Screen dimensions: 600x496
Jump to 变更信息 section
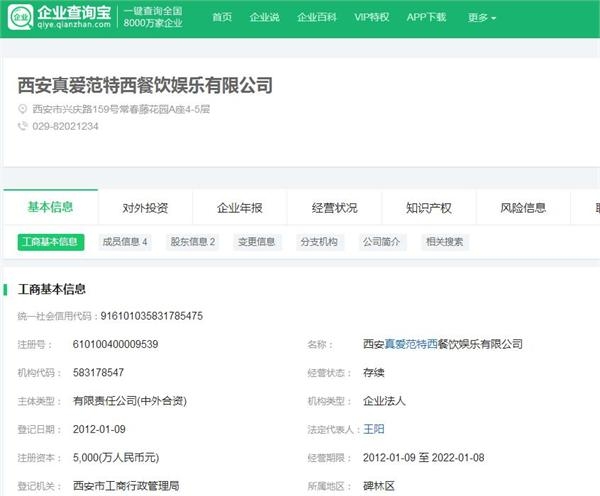click(257, 242)
